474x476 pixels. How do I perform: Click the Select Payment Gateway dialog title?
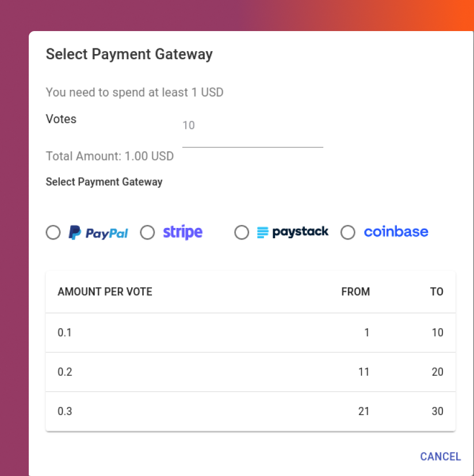point(129,54)
